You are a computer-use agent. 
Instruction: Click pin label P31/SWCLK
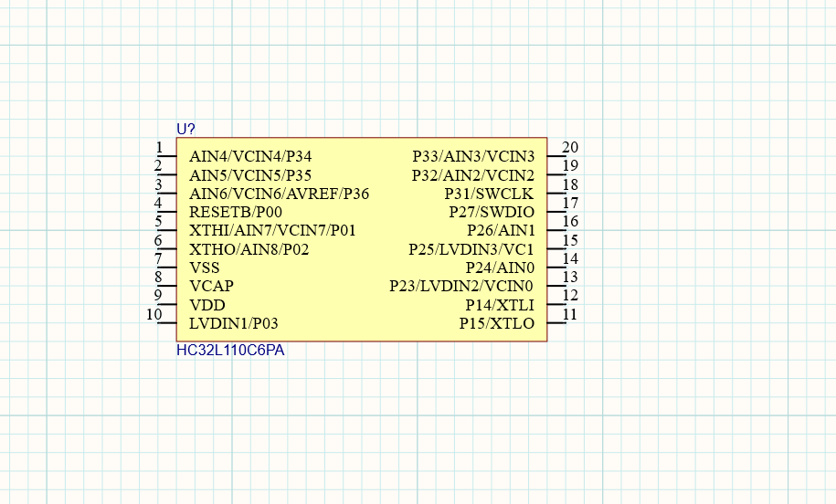tap(490, 194)
